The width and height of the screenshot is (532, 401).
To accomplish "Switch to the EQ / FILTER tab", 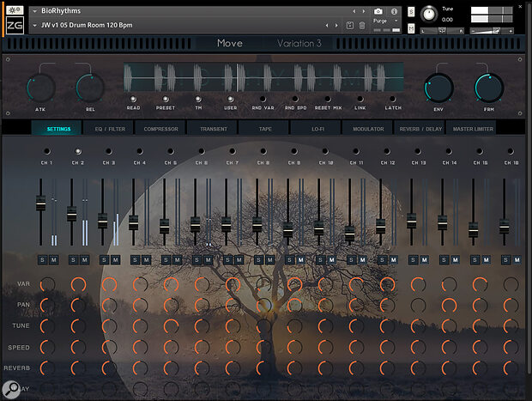I will [109, 129].
